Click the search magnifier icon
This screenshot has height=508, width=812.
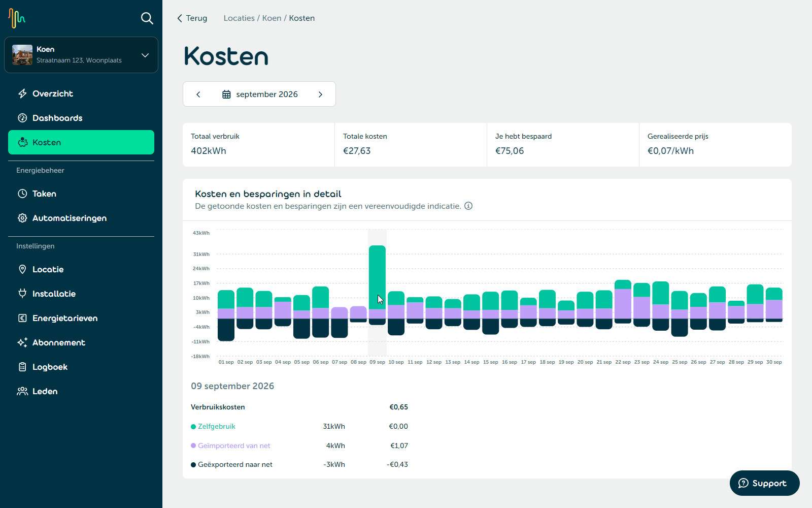[147, 18]
